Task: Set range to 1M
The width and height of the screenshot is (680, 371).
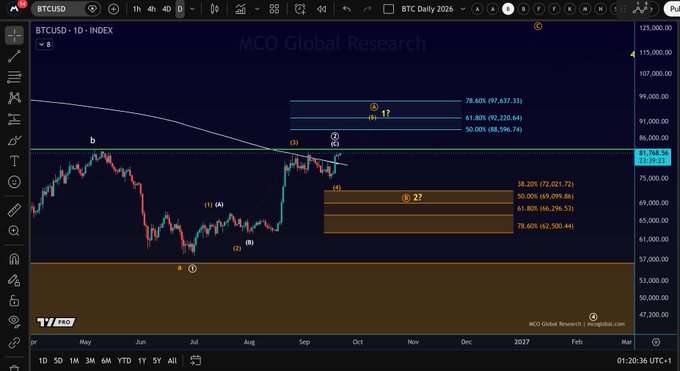Action: (x=74, y=361)
